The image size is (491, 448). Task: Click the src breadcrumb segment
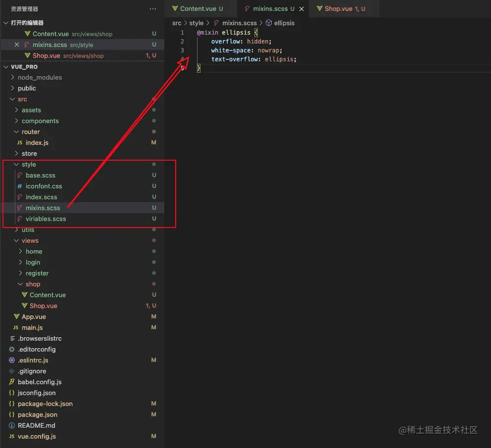[x=177, y=23]
